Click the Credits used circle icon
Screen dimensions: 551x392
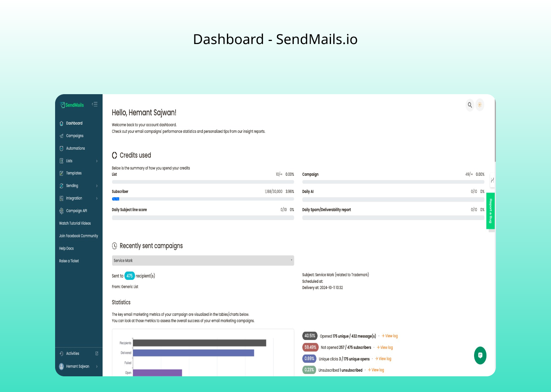(x=114, y=155)
